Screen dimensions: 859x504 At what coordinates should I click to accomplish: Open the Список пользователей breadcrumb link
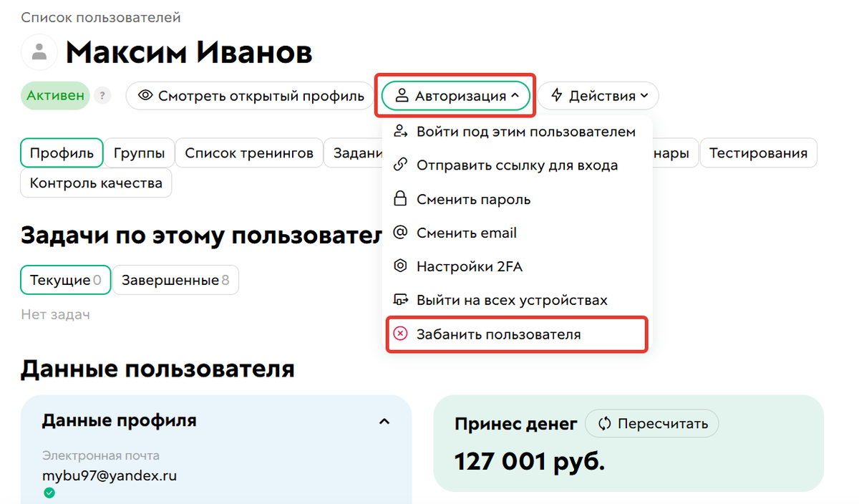coord(102,16)
